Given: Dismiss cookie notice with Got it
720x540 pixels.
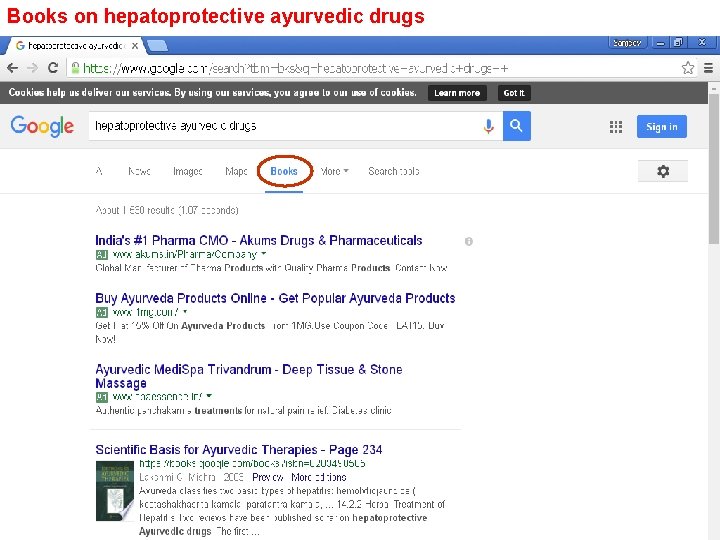Looking at the screenshot, I should coord(514,93).
